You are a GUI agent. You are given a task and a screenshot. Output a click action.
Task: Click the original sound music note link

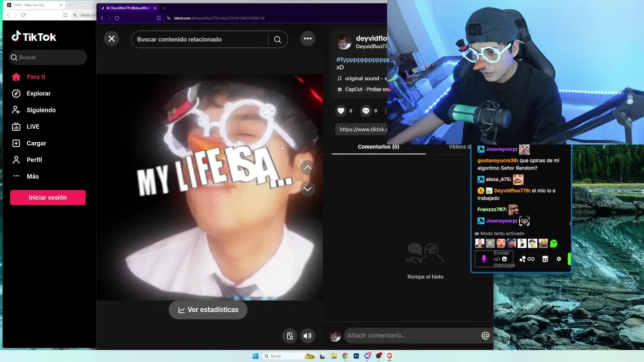pyautogui.click(x=362, y=78)
